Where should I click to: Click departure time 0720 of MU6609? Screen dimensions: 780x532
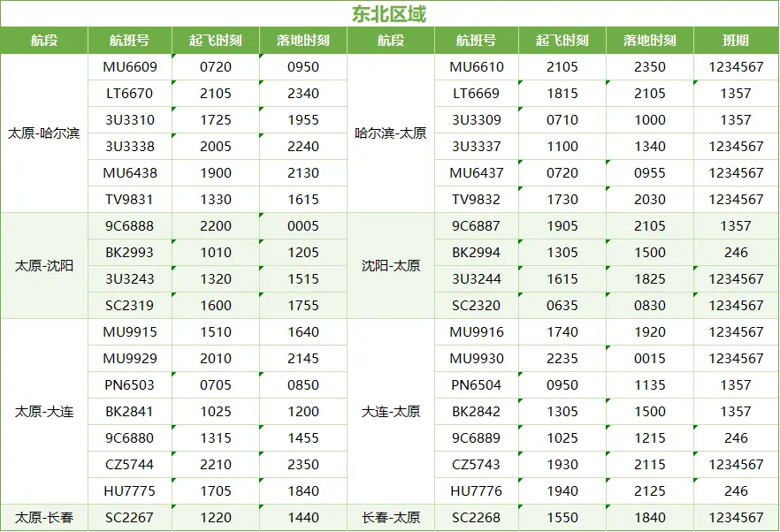(x=216, y=67)
